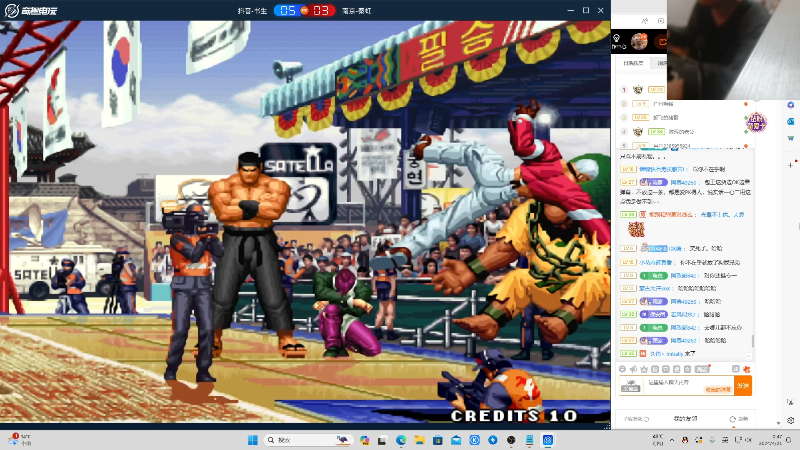The width and height of the screenshot is (800, 450).
Task: Expand hidden system tray icons chevron
Action: click(672, 440)
